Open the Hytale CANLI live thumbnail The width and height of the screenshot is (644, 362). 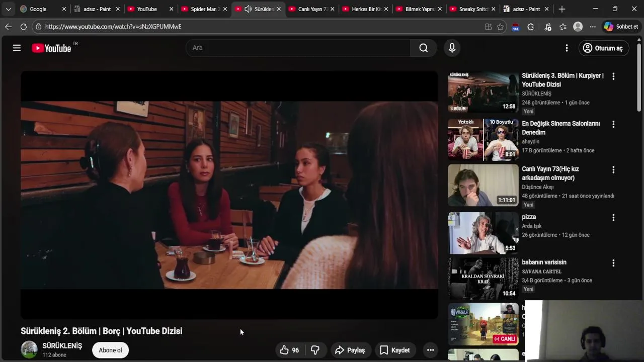(x=483, y=324)
